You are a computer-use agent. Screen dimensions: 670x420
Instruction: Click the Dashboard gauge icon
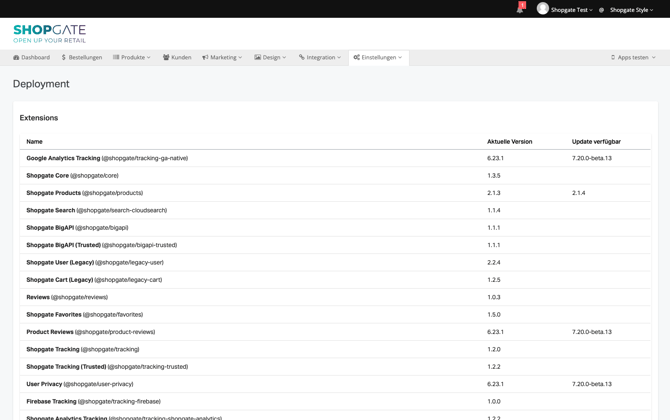[x=16, y=57]
